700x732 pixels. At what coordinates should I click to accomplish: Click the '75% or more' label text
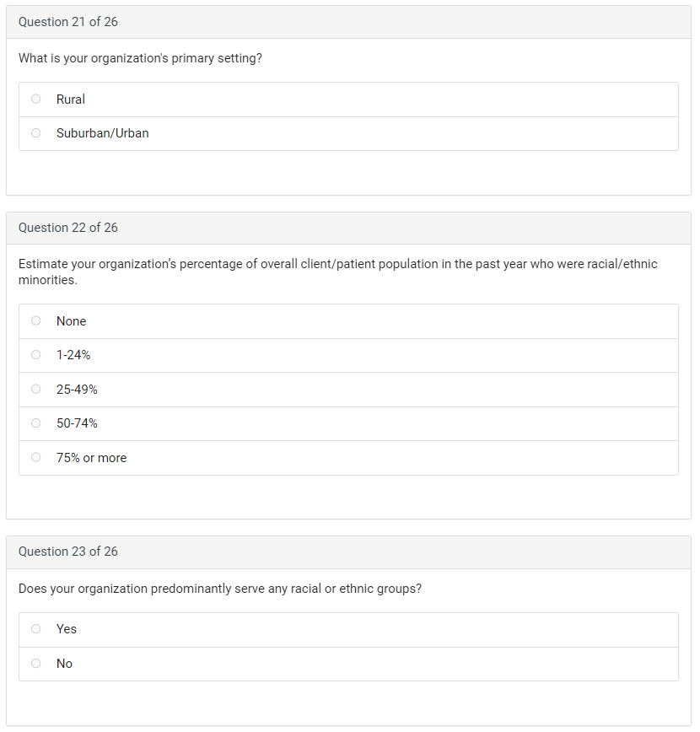pos(91,458)
